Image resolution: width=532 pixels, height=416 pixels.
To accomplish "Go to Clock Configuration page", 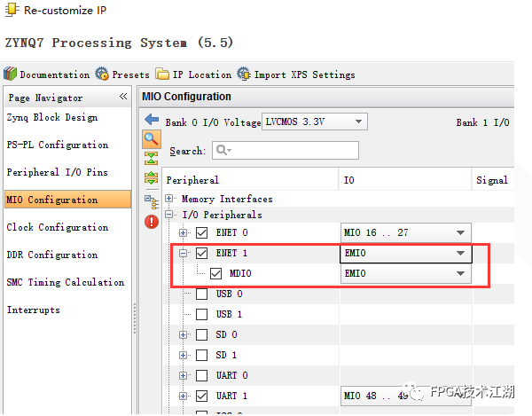I will coord(58,227).
